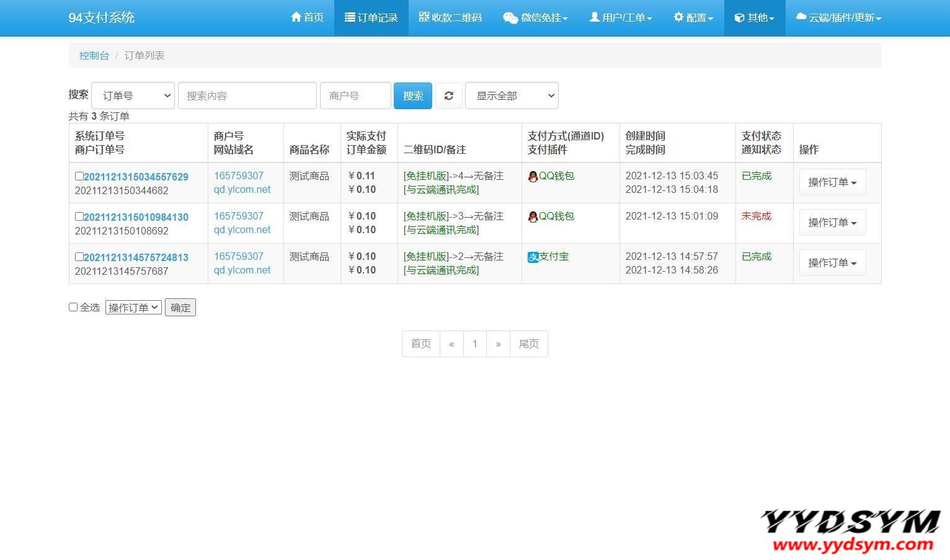
Task: Open 操作订单 dropdown for the unfinished order
Action: point(832,223)
